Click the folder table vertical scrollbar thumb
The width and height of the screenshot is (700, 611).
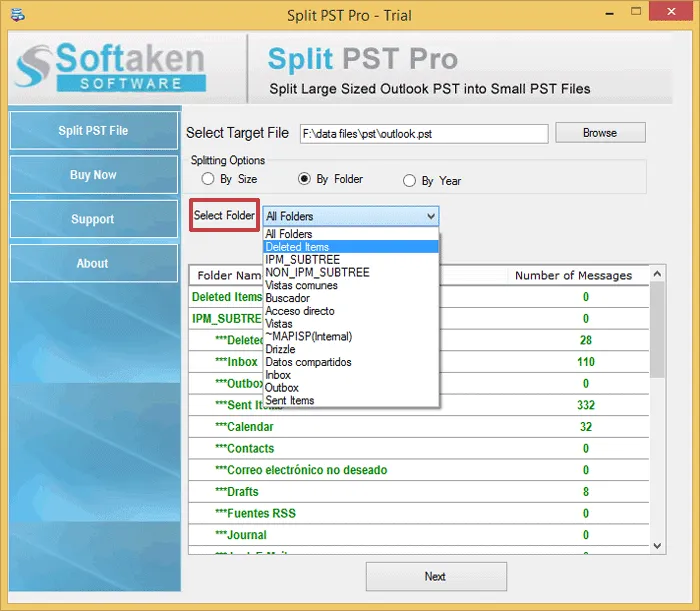tap(657, 329)
